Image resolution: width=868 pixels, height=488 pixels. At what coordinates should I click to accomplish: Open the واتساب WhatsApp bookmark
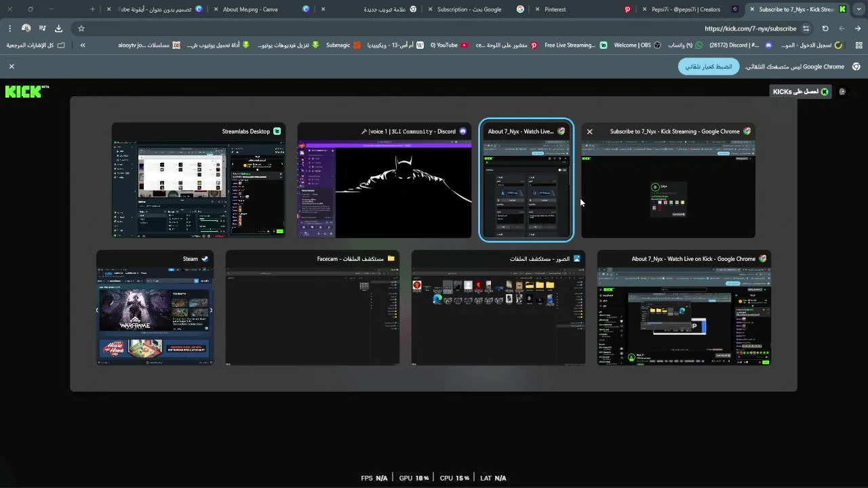pos(685,45)
